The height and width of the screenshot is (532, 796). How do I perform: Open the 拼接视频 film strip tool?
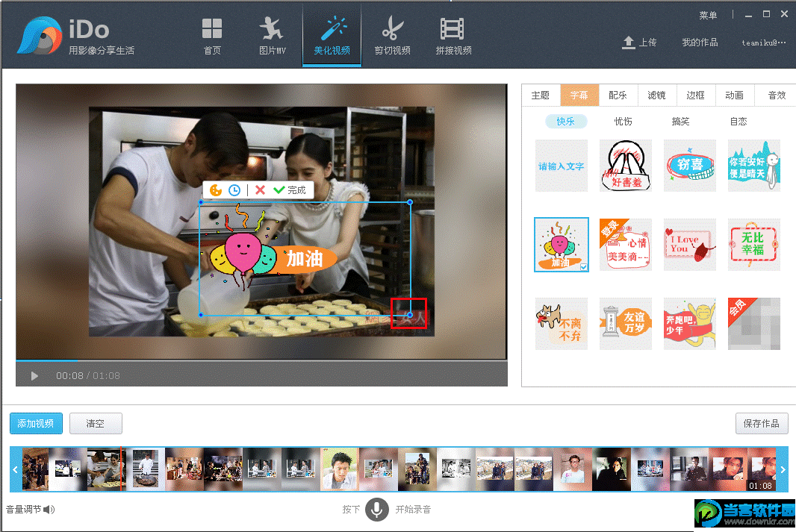click(x=453, y=35)
